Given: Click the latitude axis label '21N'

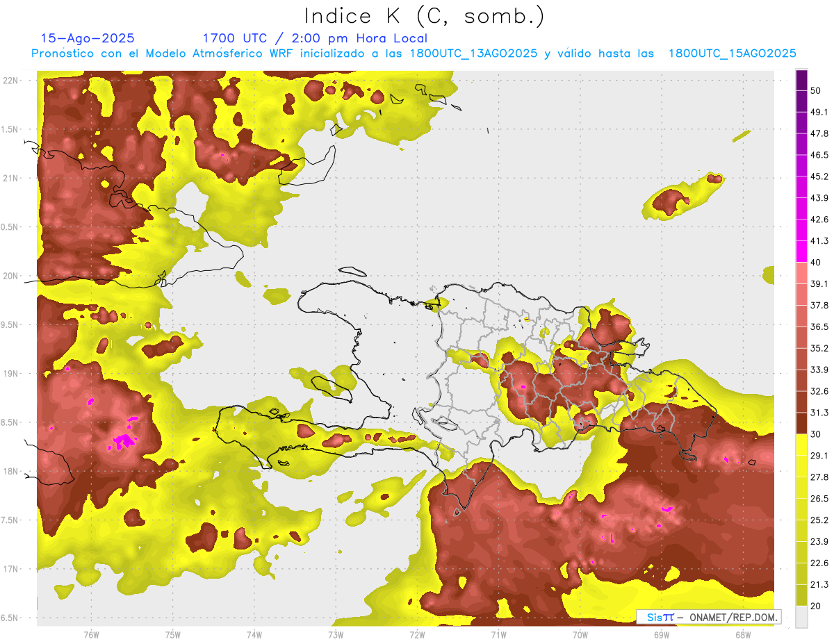Looking at the screenshot, I should point(12,178).
